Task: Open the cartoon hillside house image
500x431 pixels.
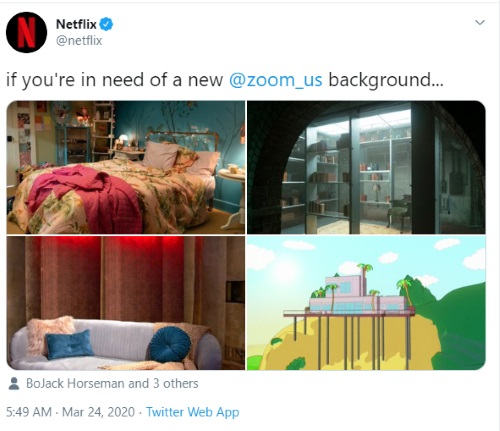Action: pyautogui.click(x=366, y=303)
